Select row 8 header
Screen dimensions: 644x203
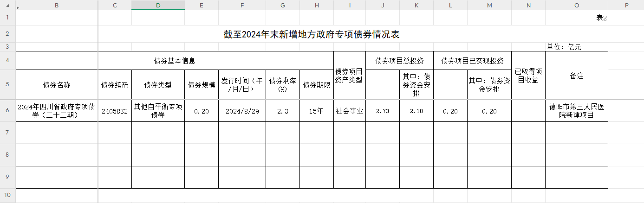coord(8,155)
